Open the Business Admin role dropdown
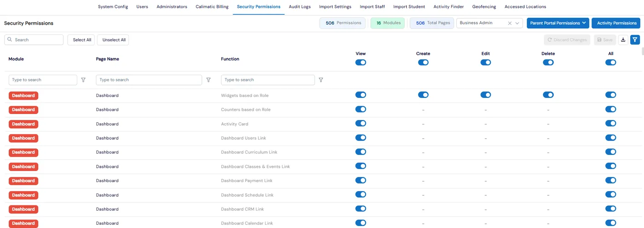Screen dimensions: 644x228 coord(517,23)
